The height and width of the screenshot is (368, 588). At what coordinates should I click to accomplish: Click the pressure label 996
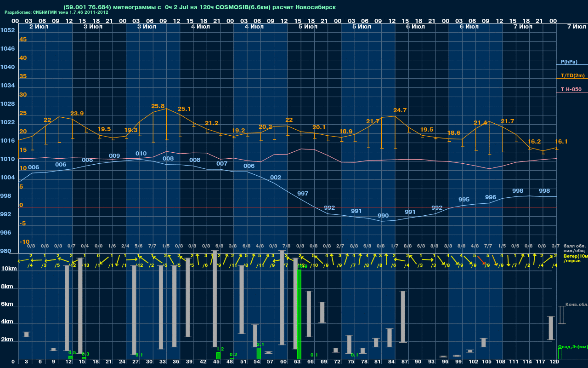click(491, 197)
